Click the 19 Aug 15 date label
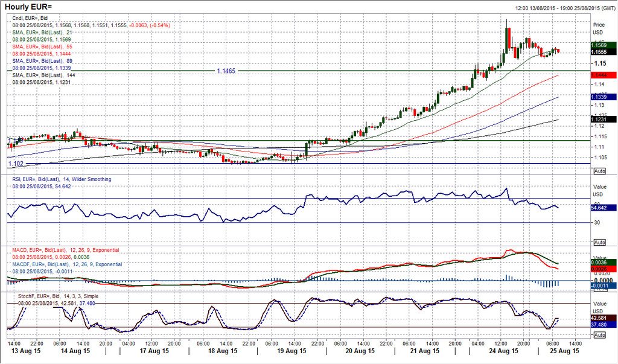 [x=291, y=351]
